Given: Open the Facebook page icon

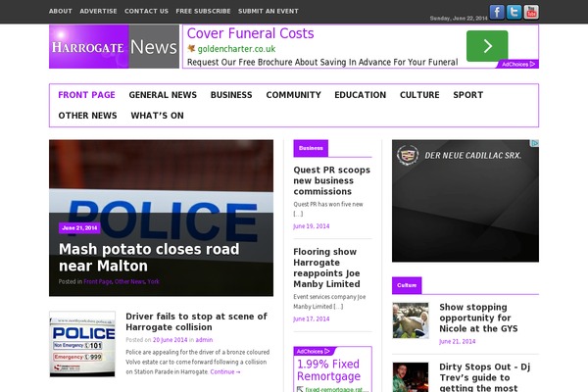Looking at the screenshot, I should [x=497, y=12].
